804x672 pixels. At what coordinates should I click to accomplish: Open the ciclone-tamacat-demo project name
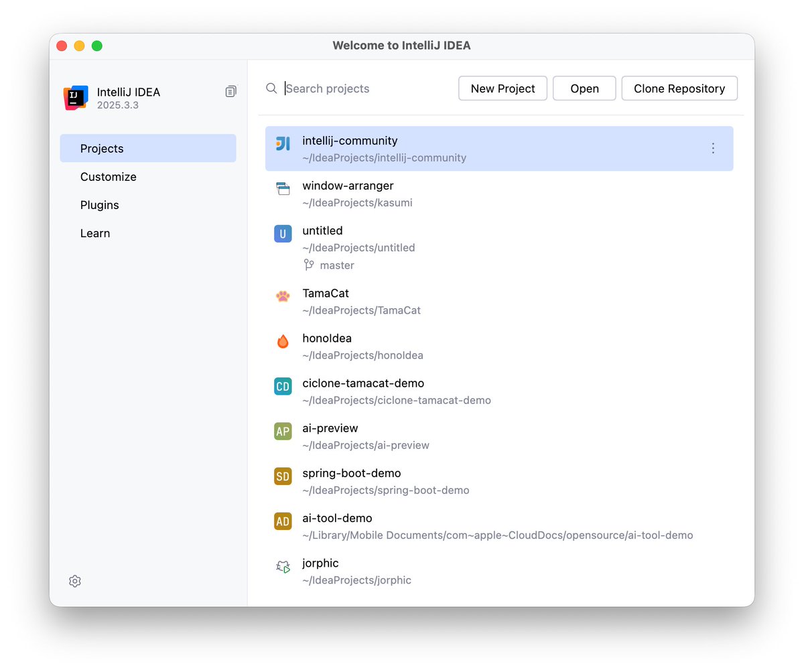tap(363, 383)
